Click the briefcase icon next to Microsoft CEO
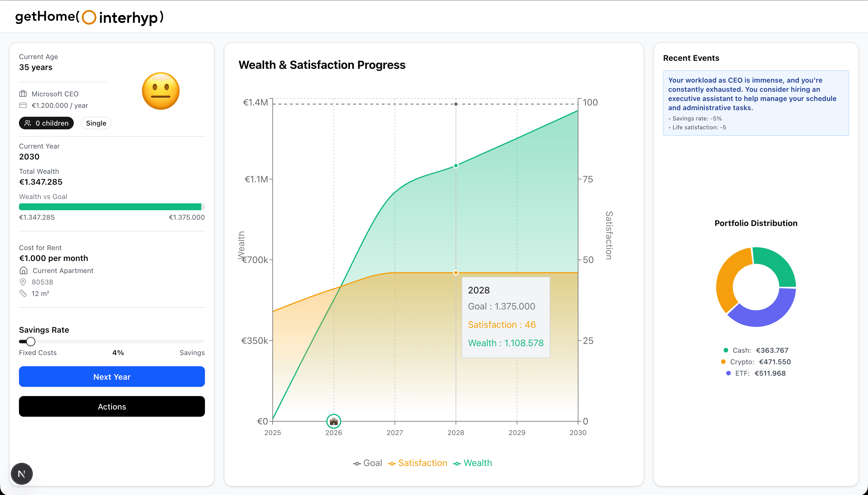This screenshot has width=868, height=495. [23, 94]
